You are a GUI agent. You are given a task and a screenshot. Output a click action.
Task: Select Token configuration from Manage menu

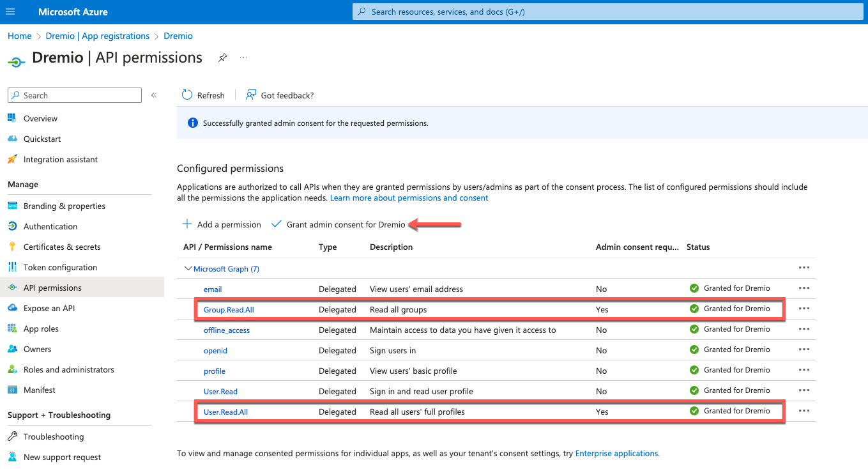60,268
